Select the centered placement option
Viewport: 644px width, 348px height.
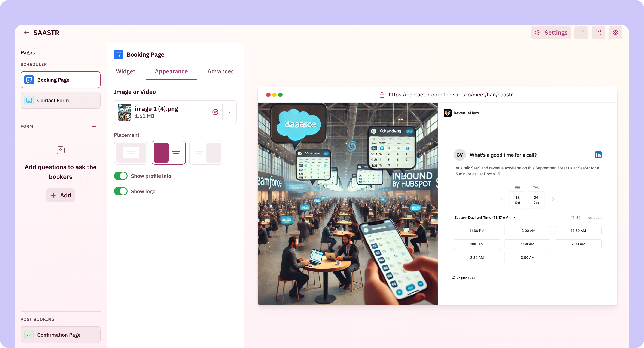[131, 153]
